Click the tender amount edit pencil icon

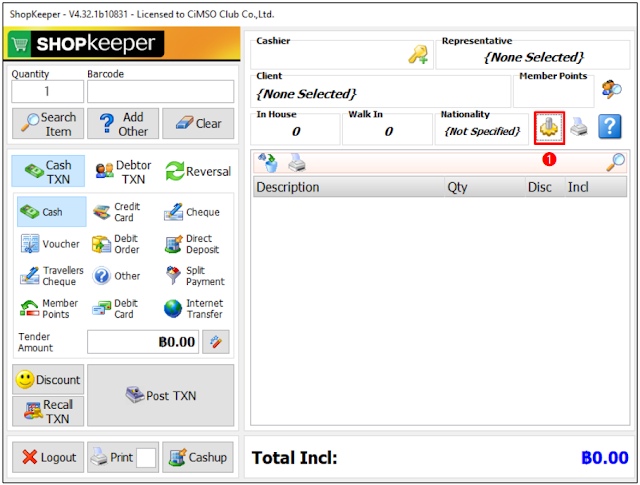[x=216, y=342]
